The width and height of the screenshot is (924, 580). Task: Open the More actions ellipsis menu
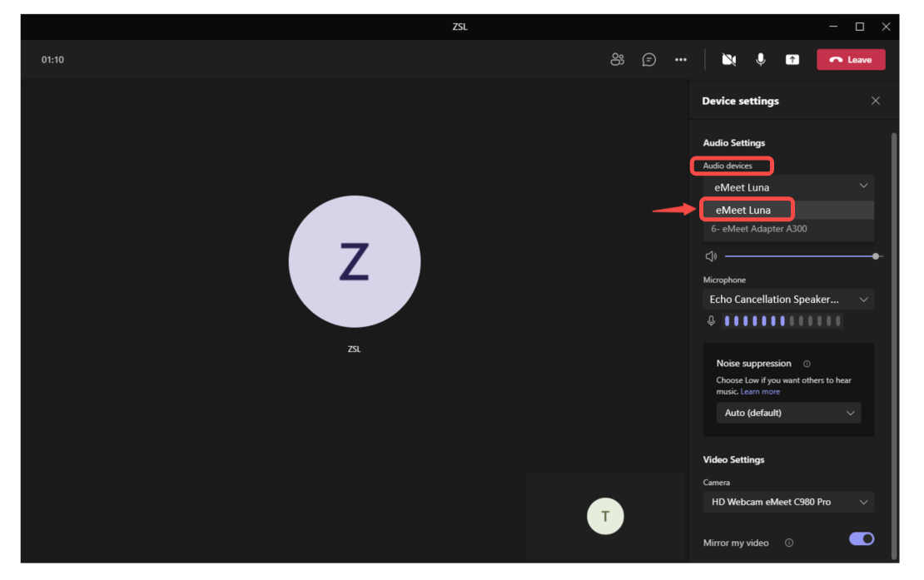(x=681, y=60)
